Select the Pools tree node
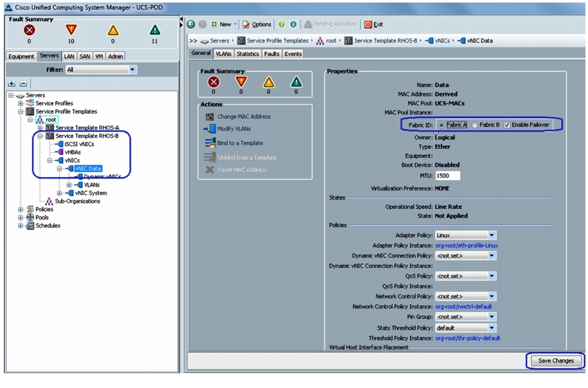Viewport: 588px width, 388px height. point(42,217)
